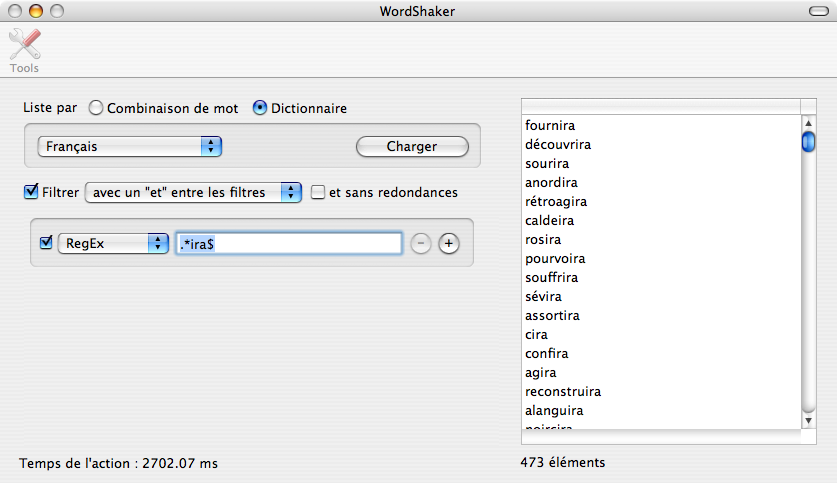This screenshot has height=483, width=837.
Task: Minimize the WordShaker window
Action: pos(36,11)
